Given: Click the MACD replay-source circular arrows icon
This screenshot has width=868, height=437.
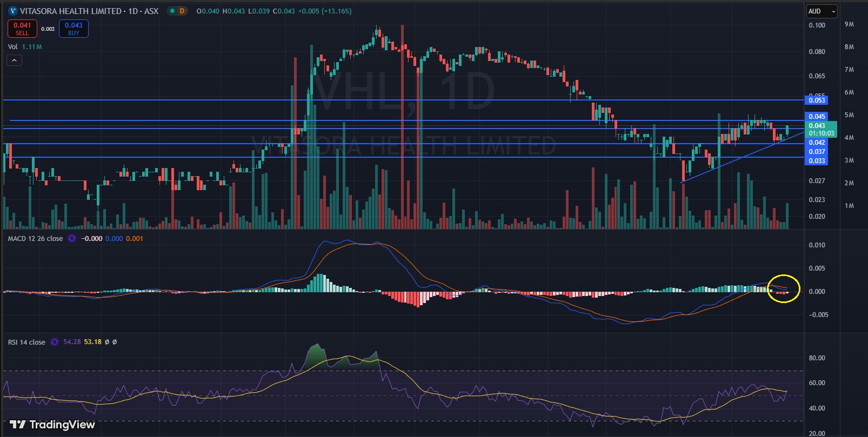Looking at the screenshot, I should (72, 238).
